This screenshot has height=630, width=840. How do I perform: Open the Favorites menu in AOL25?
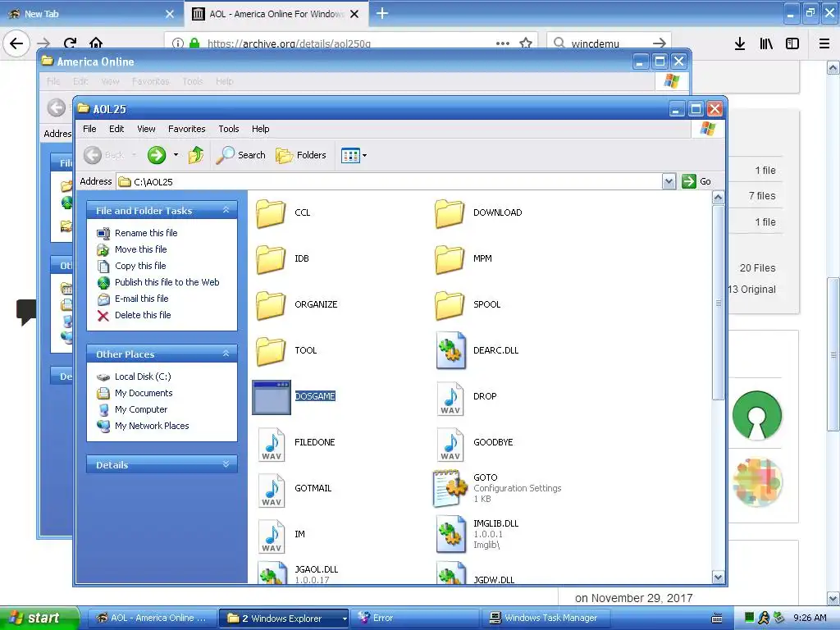click(x=187, y=129)
